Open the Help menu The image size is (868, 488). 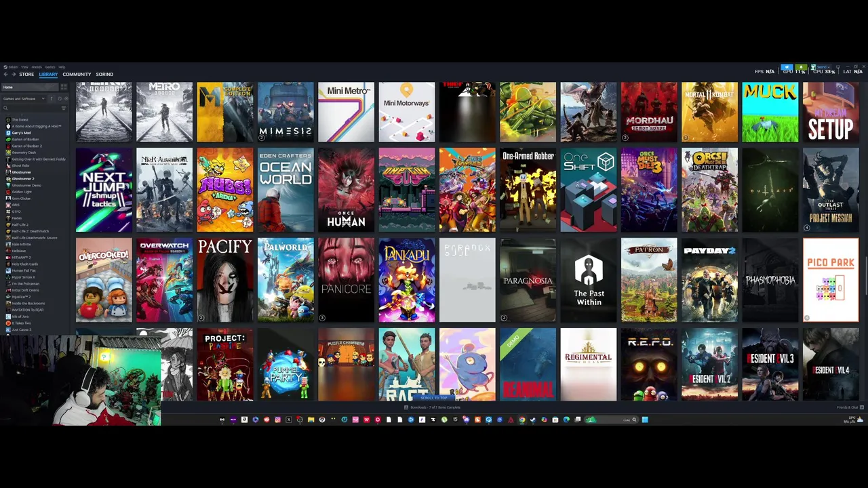coord(62,67)
